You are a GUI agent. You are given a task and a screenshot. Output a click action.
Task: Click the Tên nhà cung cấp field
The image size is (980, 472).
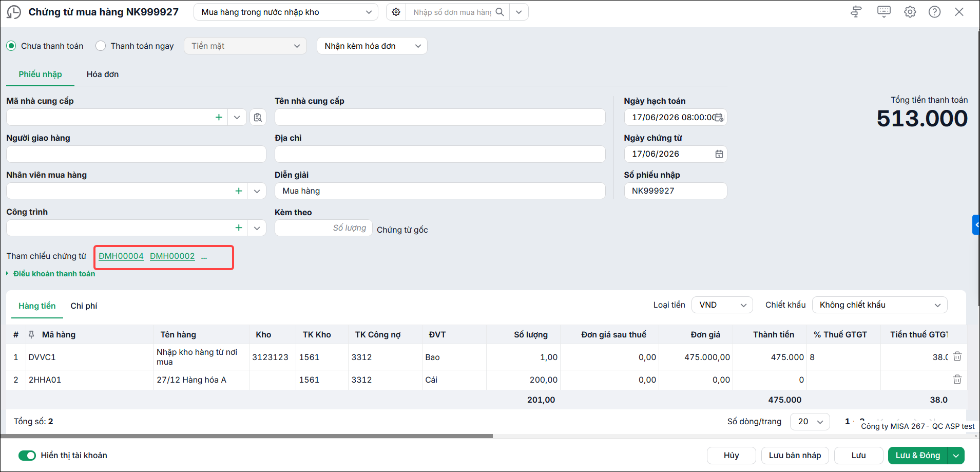pos(440,117)
